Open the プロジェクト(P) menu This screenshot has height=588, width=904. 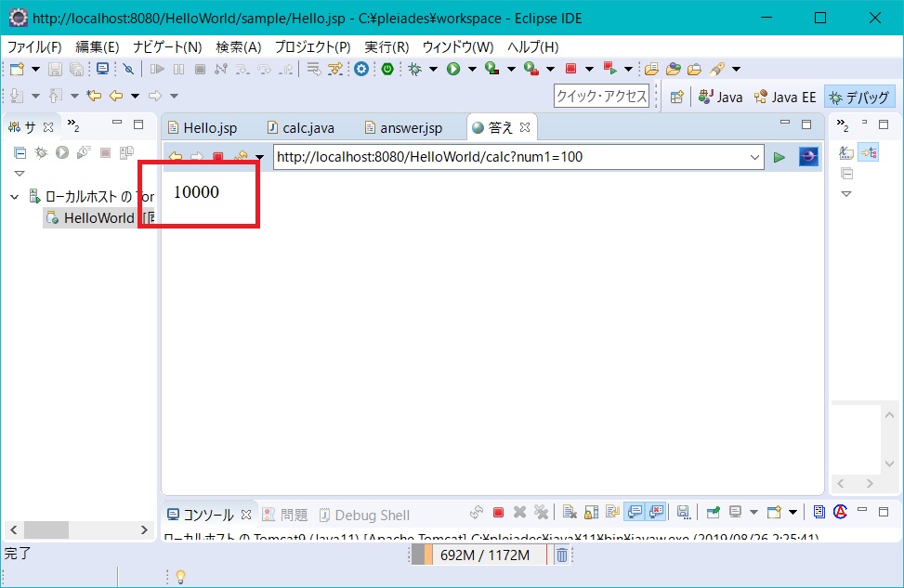tap(312, 46)
